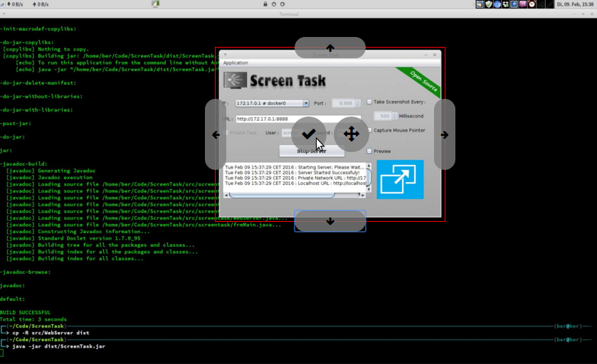Click the pink chat bubble tray icon
This screenshot has height=364, width=597.
click(x=523, y=4)
